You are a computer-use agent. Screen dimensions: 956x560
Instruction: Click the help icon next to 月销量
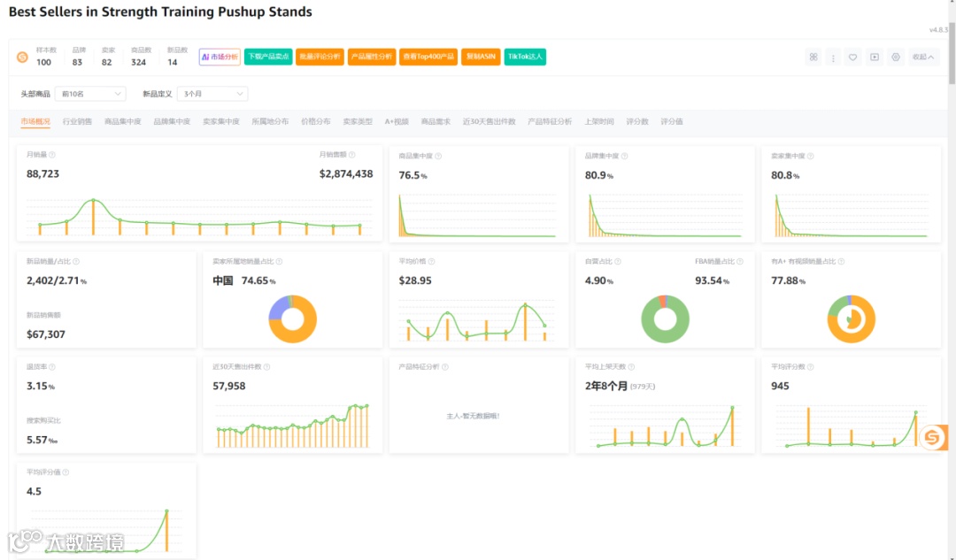pyautogui.click(x=52, y=155)
